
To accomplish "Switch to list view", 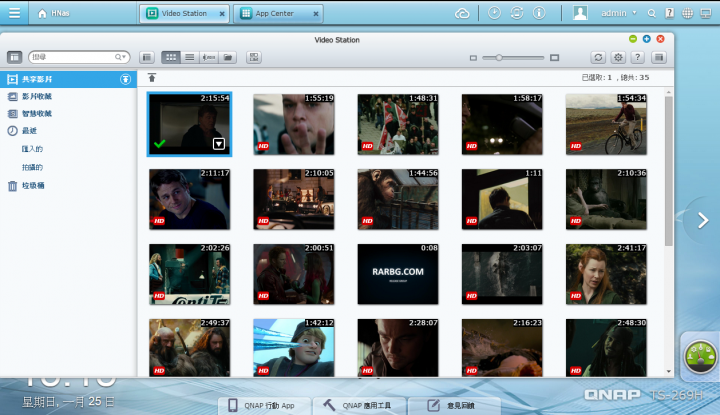I will tap(190, 57).
